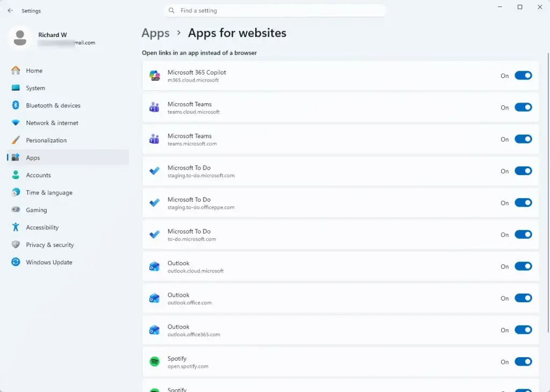
Task: Open Time & language settings
Action: click(x=68, y=192)
